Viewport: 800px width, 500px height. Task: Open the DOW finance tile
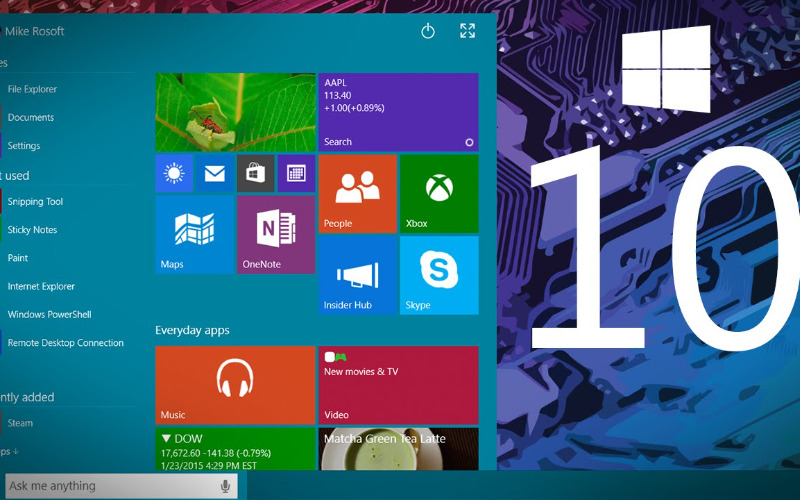(235, 449)
